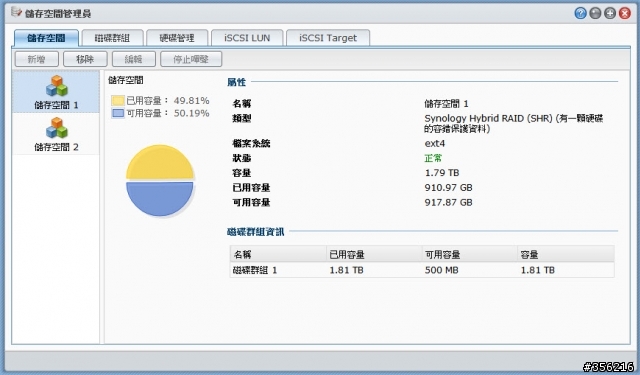Click the 停止嗶聲 button
The image size is (640, 375).
(191, 59)
